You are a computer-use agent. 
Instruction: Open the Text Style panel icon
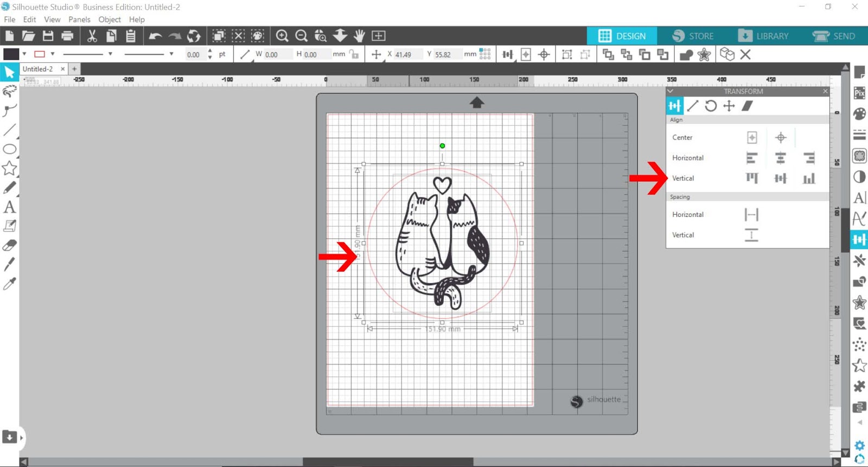[859, 197]
